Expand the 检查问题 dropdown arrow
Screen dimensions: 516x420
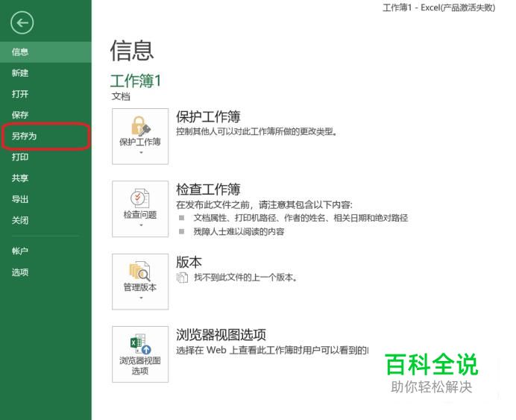pos(141,225)
